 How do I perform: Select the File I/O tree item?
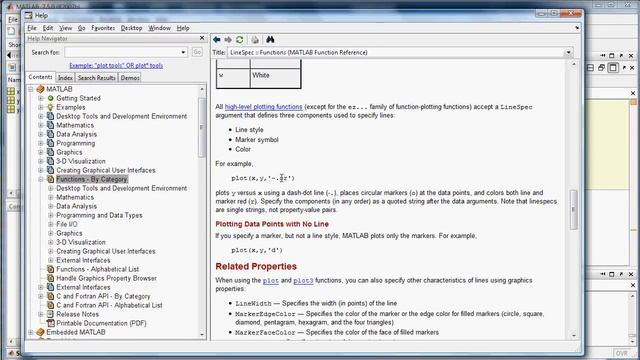tap(67, 224)
